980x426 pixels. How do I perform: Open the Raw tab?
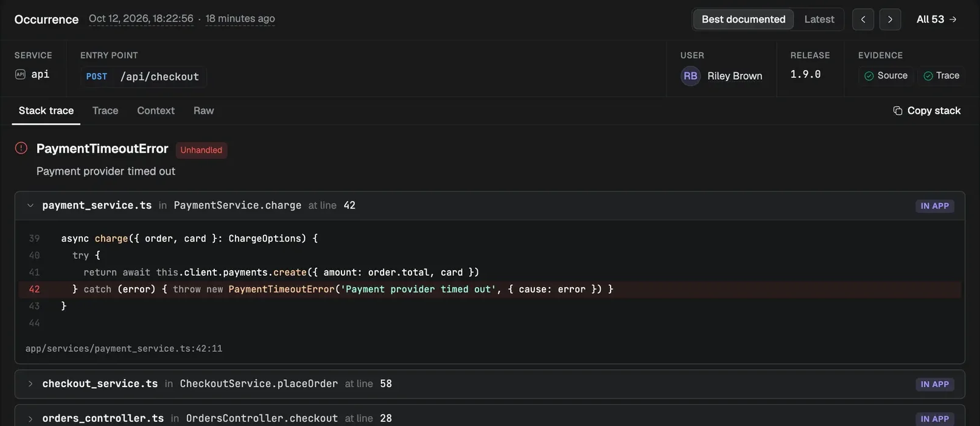point(203,111)
